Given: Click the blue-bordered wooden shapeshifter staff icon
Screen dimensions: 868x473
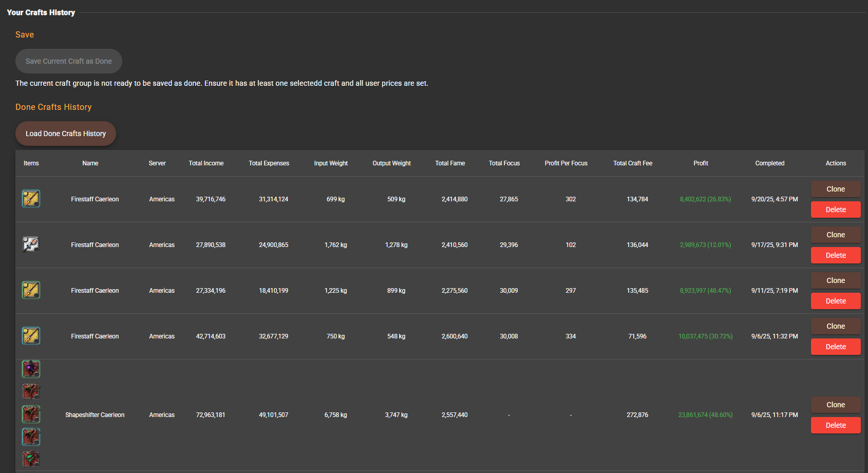Looking at the screenshot, I should click(x=31, y=437).
